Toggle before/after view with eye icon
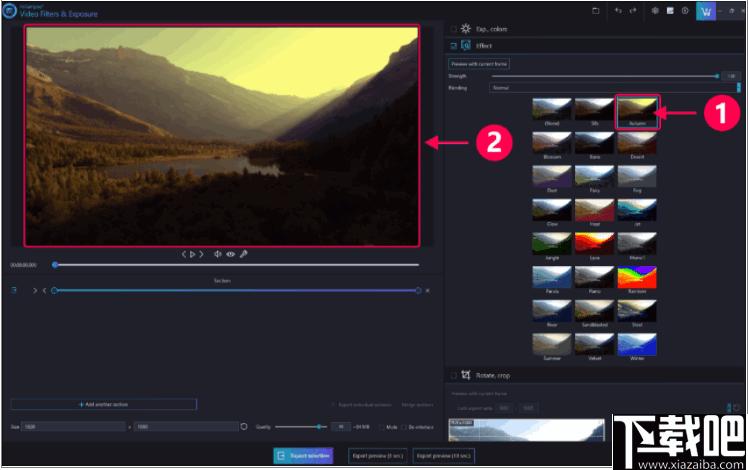 coord(230,254)
